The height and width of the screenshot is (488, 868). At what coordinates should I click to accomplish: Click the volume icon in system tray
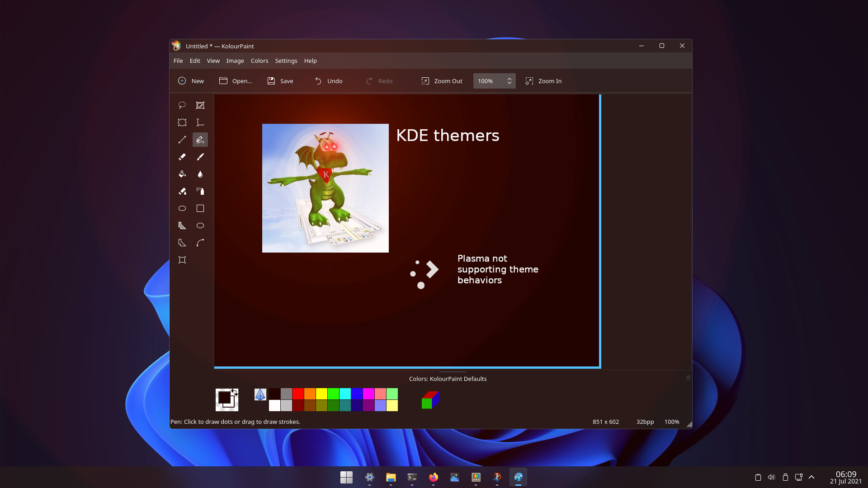[x=771, y=477]
